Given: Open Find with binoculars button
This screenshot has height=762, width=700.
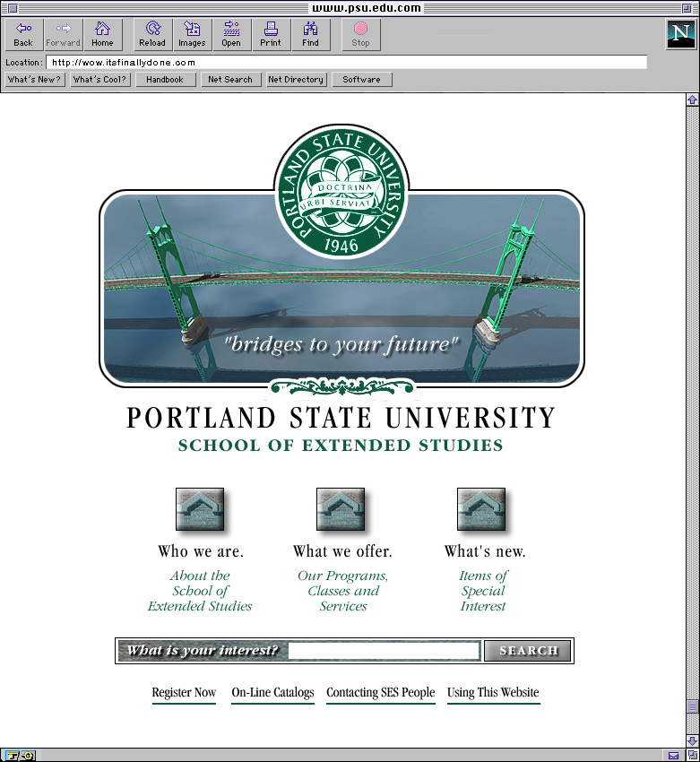Looking at the screenshot, I should 310,34.
